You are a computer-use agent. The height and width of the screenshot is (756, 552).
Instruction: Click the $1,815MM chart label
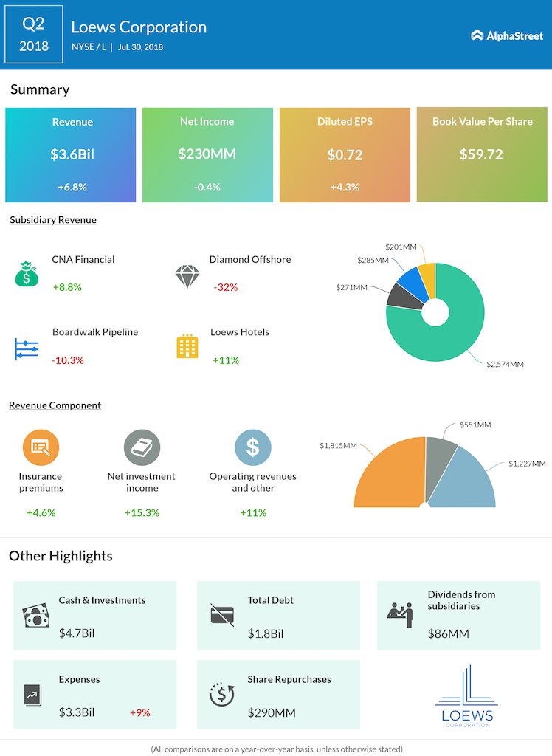338,445
